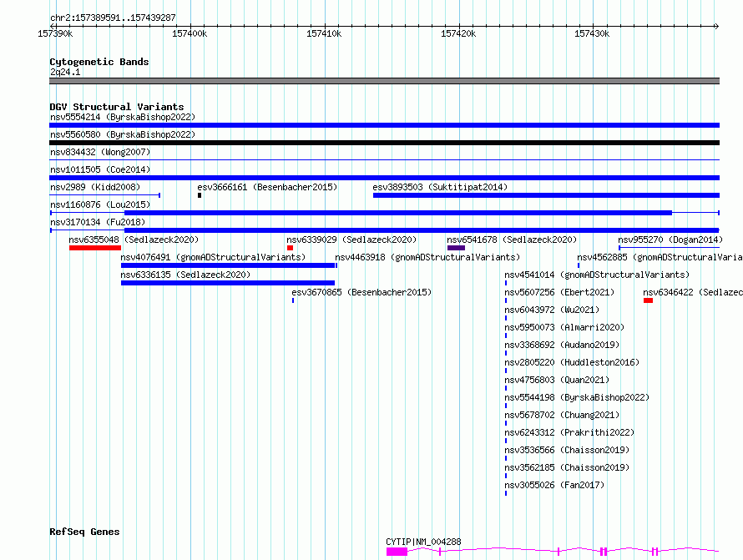The image size is (743, 560).
Task: Click the large magenta CYTIP exon block
Action: [x=397, y=552]
